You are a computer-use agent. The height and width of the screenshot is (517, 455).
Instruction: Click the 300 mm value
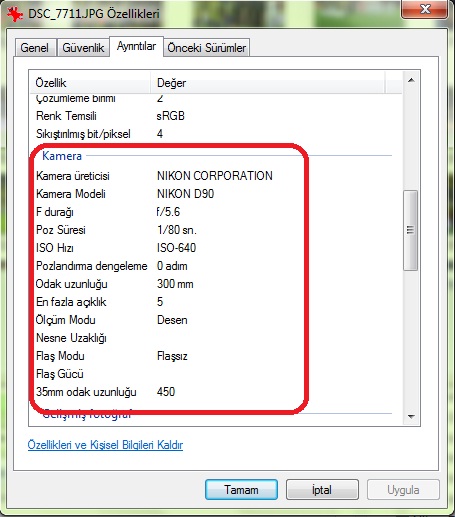pos(175,284)
